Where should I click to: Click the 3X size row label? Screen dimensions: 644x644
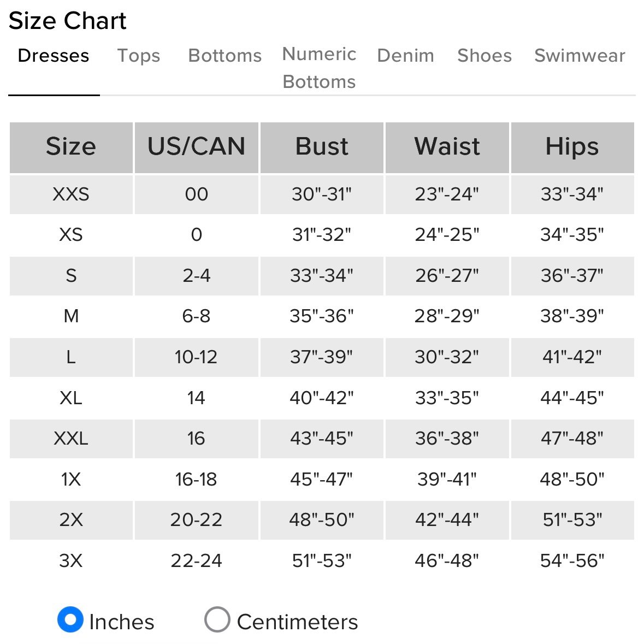(x=71, y=560)
